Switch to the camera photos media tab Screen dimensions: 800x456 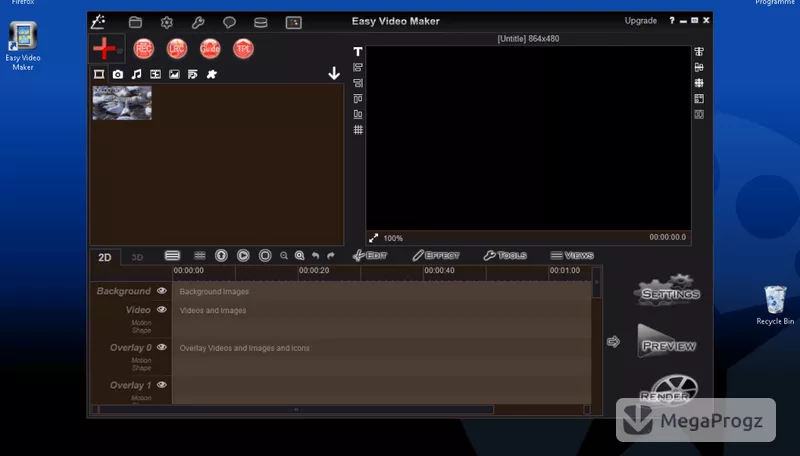click(x=118, y=74)
